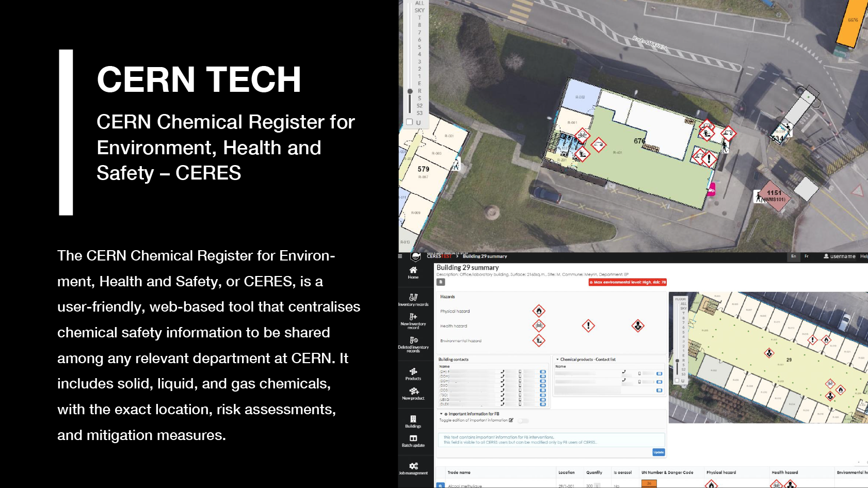Click the orange UN number 36 cell
Screen dimensions: 868x488
click(x=649, y=484)
